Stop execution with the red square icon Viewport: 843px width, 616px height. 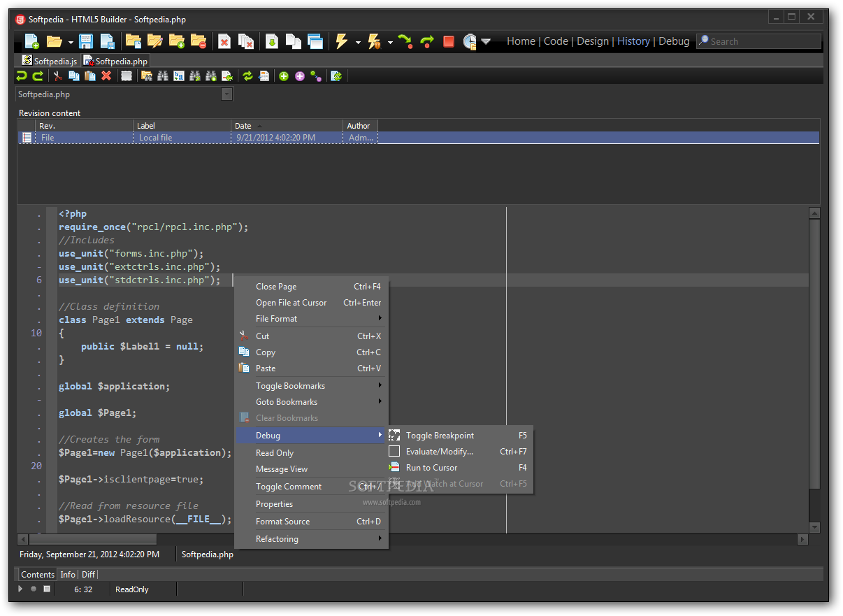click(449, 42)
